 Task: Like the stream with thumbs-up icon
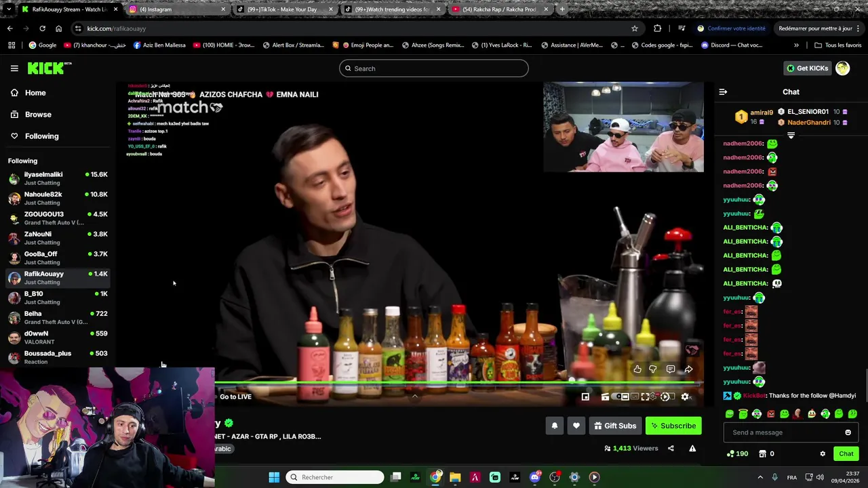637,369
